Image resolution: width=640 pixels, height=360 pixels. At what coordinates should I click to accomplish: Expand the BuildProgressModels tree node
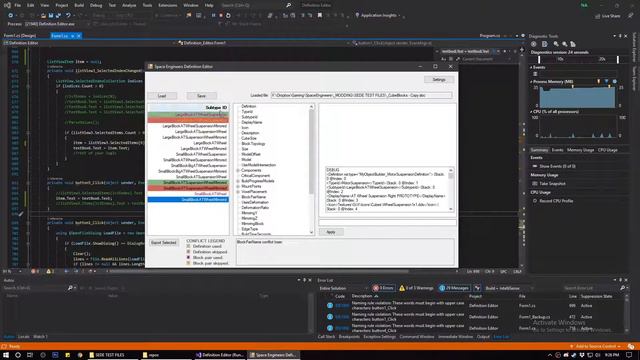[238, 181]
